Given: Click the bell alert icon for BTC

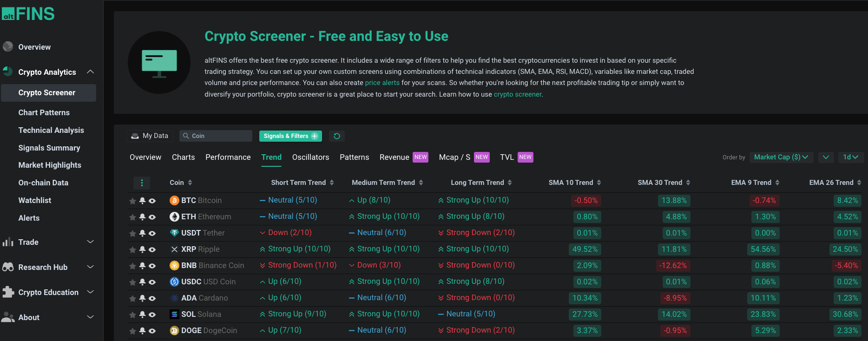Looking at the screenshot, I should (x=143, y=201).
